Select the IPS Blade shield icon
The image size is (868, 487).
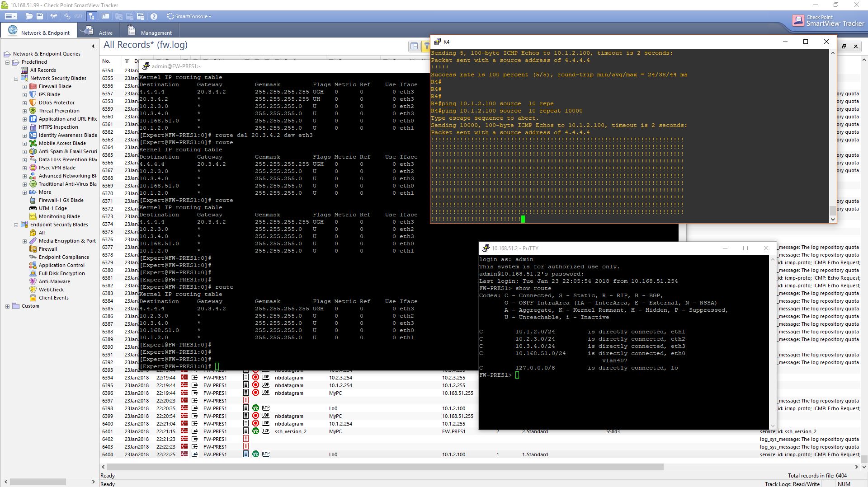coord(33,94)
